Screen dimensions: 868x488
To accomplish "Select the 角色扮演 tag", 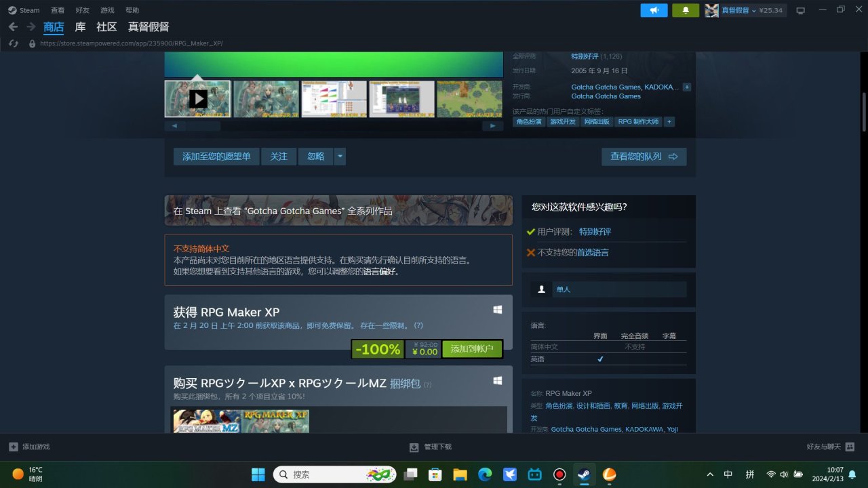I will click(529, 122).
